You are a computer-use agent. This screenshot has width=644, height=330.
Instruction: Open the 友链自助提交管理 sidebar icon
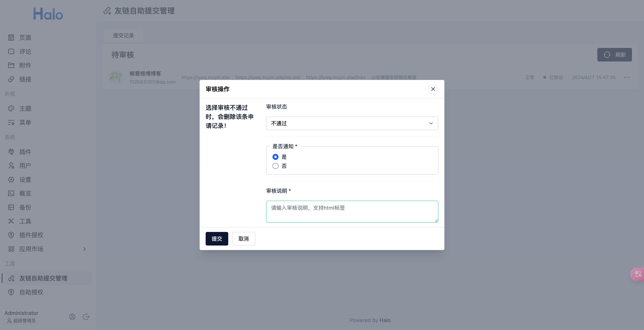11,278
